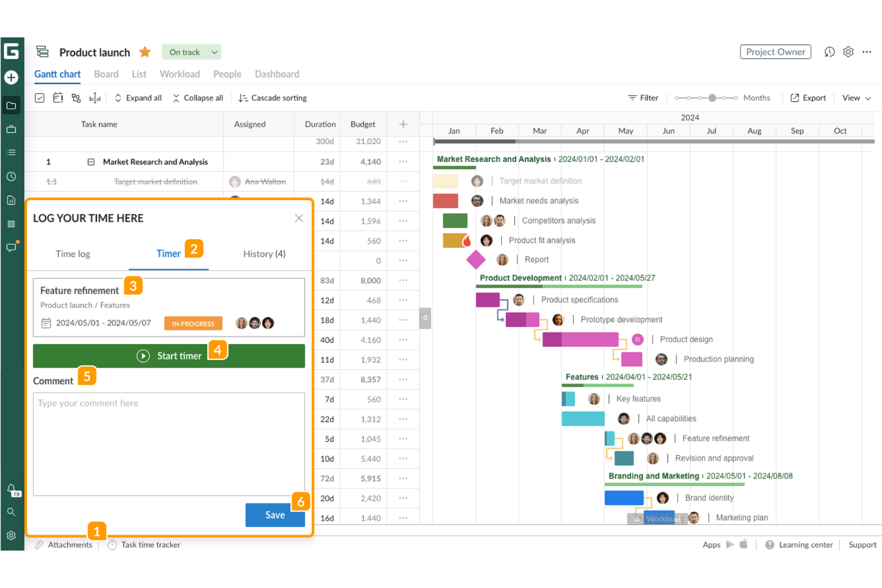Toggle the overdue tasks filter icon

coord(58,98)
